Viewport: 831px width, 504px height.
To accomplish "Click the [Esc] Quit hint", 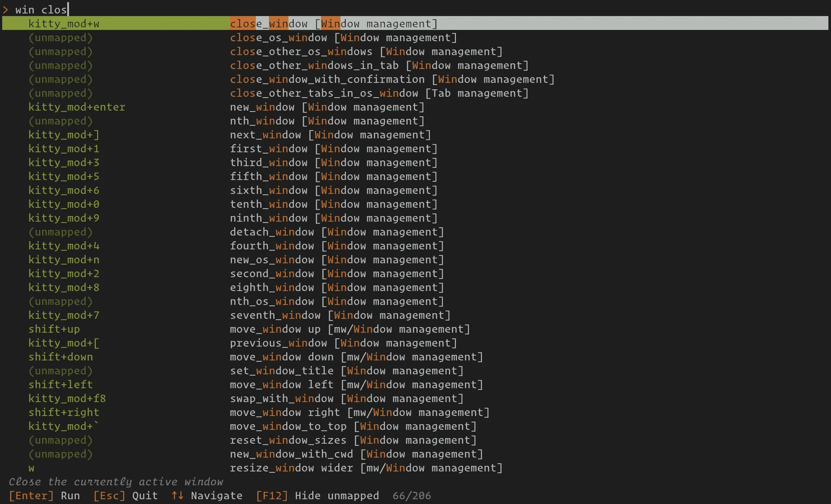I will tap(125, 495).
